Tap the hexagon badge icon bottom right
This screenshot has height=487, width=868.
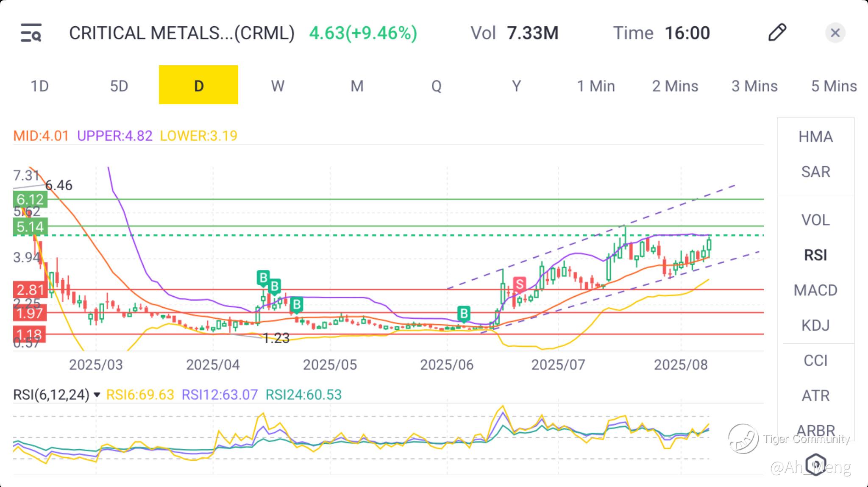coord(816,465)
